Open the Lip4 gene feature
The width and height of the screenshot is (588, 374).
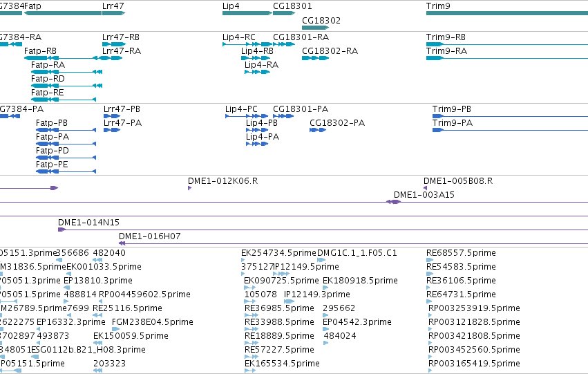point(231,6)
